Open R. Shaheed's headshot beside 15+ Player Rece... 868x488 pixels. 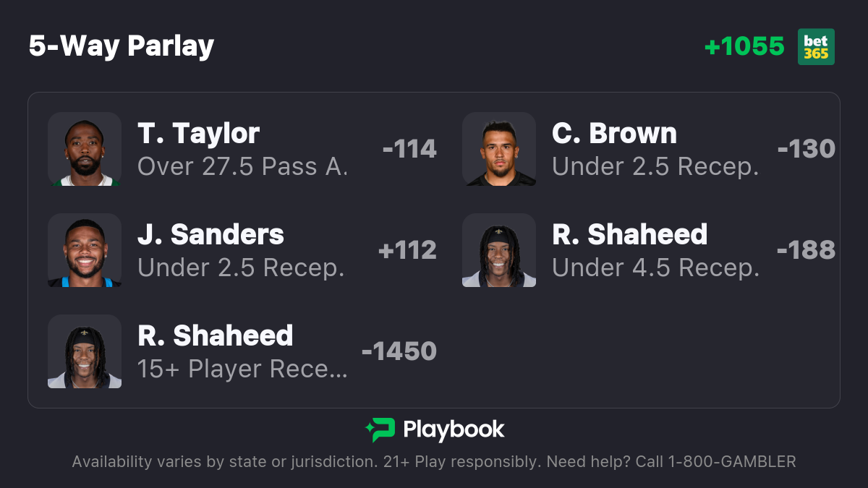click(x=85, y=351)
